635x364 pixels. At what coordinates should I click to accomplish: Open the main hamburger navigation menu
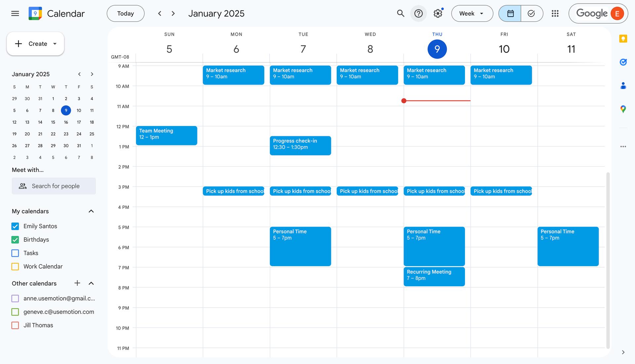(x=15, y=13)
